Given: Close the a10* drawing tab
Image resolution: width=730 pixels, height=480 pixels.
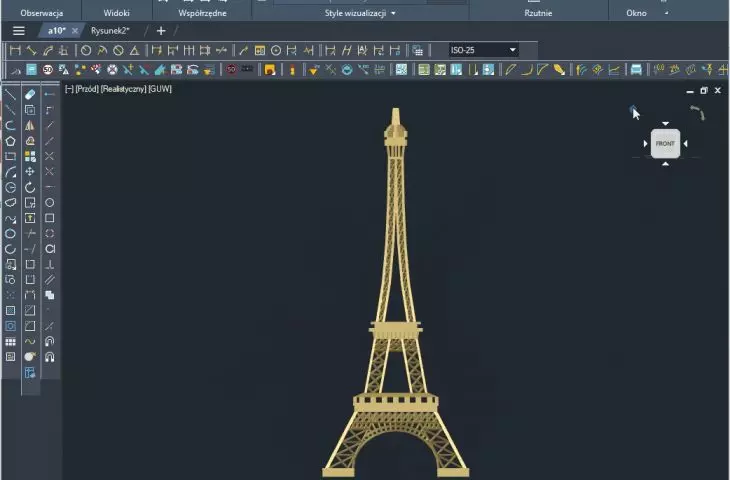Looking at the screenshot, I should click(x=74, y=31).
